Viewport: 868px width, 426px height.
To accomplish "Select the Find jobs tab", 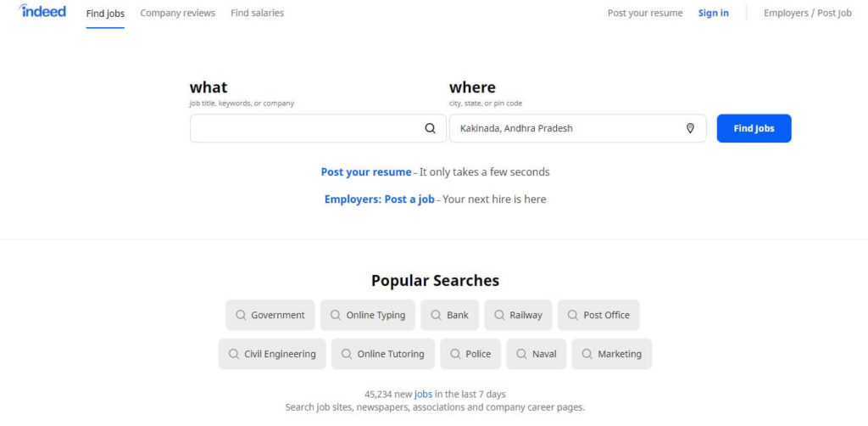I will [x=105, y=14].
